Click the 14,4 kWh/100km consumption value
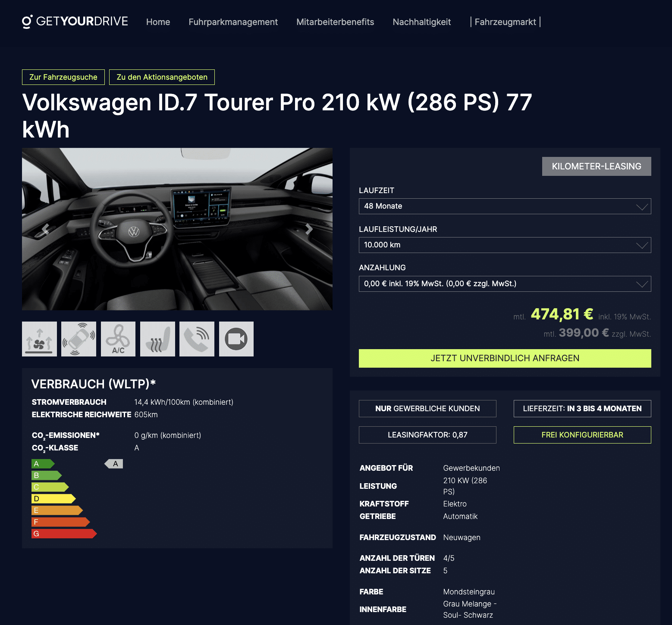 click(184, 402)
